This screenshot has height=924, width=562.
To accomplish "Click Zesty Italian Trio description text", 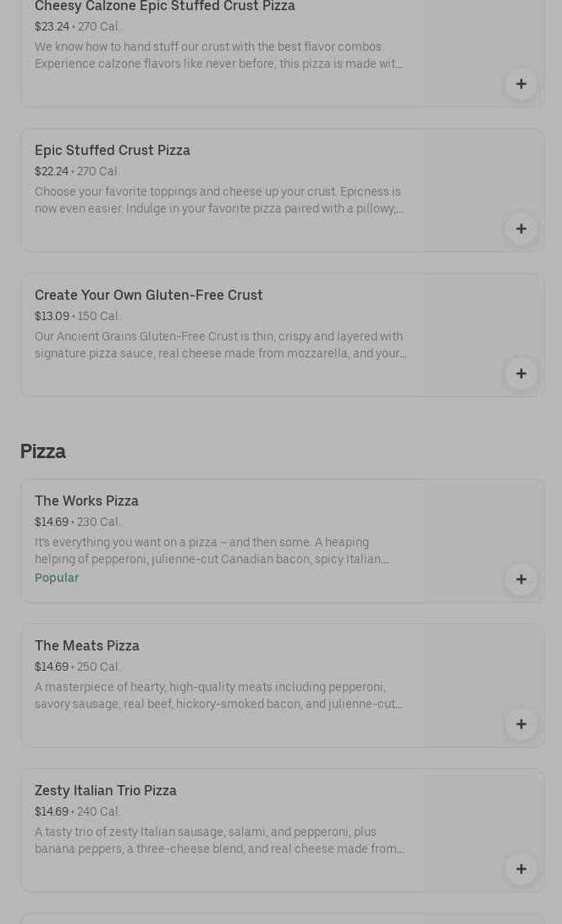I will pyautogui.click(x=219, y=840).
